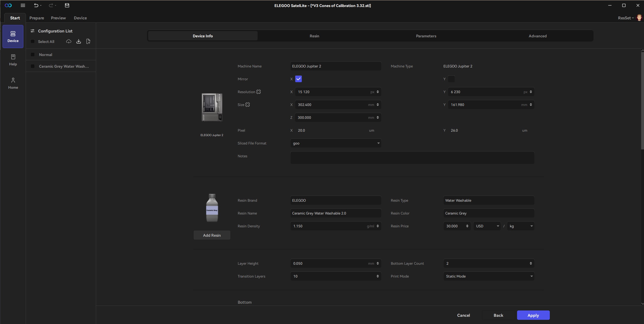Screen dimensions: 644x324
Task: Adjust the Resolution Y stepper
Action: tap(531, 92)
